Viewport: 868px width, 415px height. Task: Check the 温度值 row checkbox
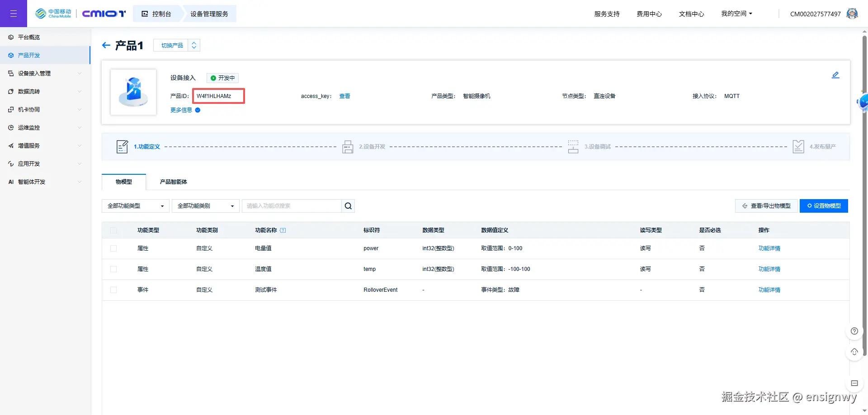click(x=113, y=269)
